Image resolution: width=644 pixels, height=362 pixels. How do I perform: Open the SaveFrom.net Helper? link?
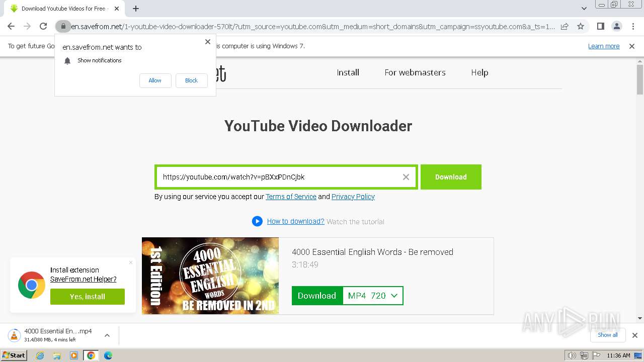84,279
